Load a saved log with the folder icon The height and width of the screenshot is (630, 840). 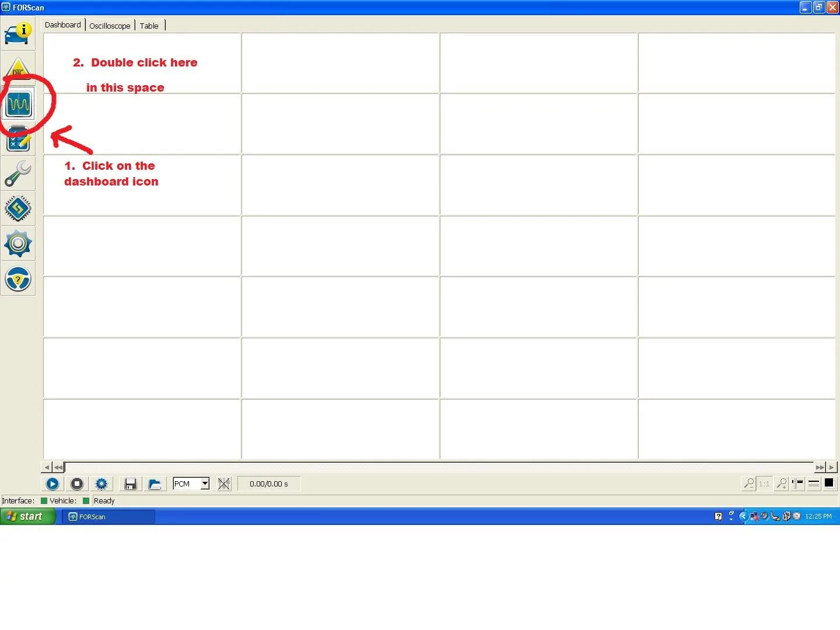[155, 484]
